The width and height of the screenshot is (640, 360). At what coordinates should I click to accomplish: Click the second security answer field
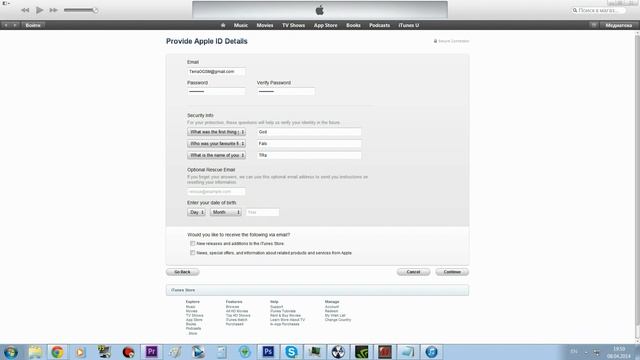[309, 144]
